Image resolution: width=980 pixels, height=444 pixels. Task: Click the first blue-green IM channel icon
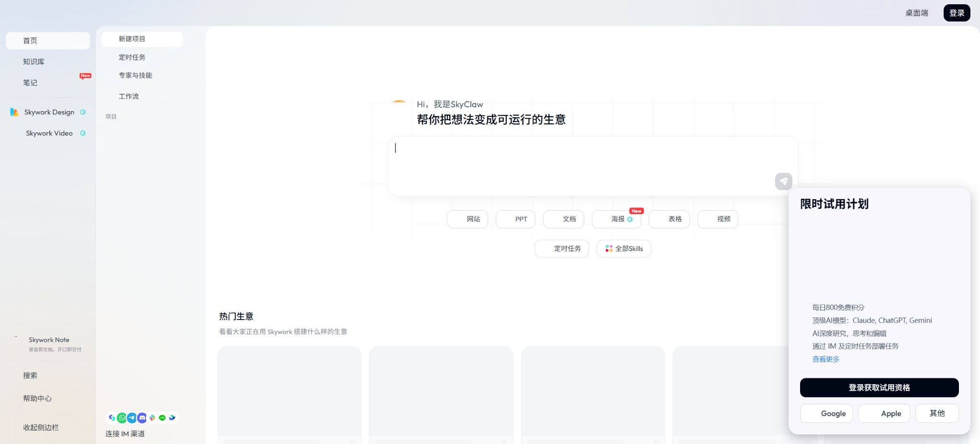point(111,418)
